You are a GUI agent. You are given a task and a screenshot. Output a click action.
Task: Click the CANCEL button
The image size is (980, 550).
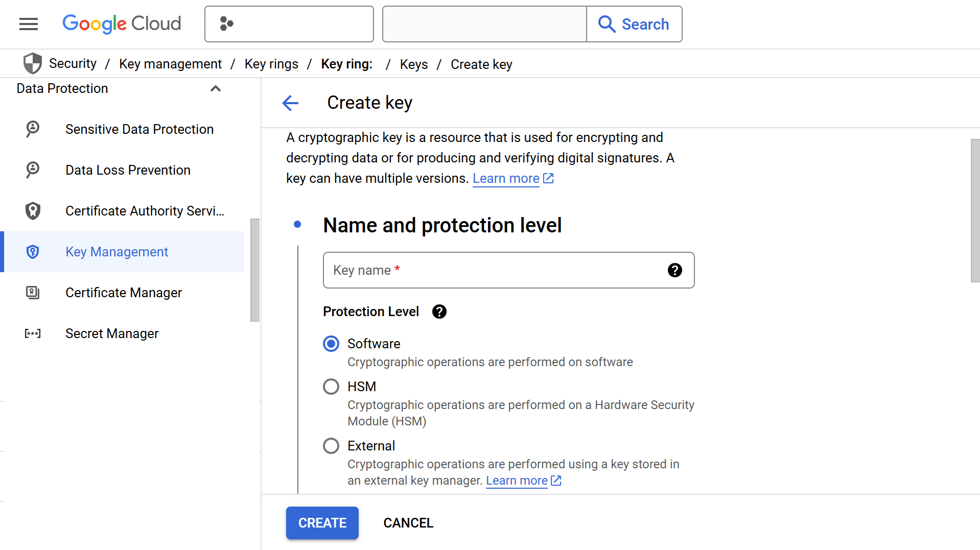pos(408,523)
